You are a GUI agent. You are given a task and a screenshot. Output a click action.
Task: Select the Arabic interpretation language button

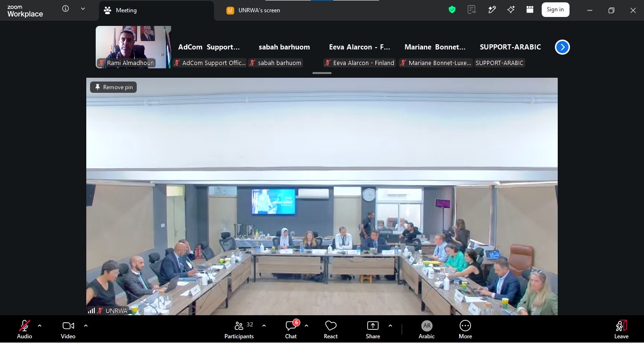point(427,330)
